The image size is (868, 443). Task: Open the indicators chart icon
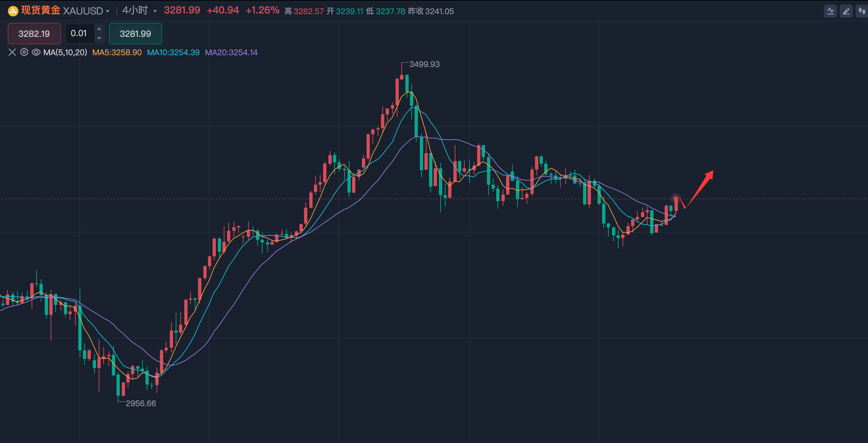point(830,11)
